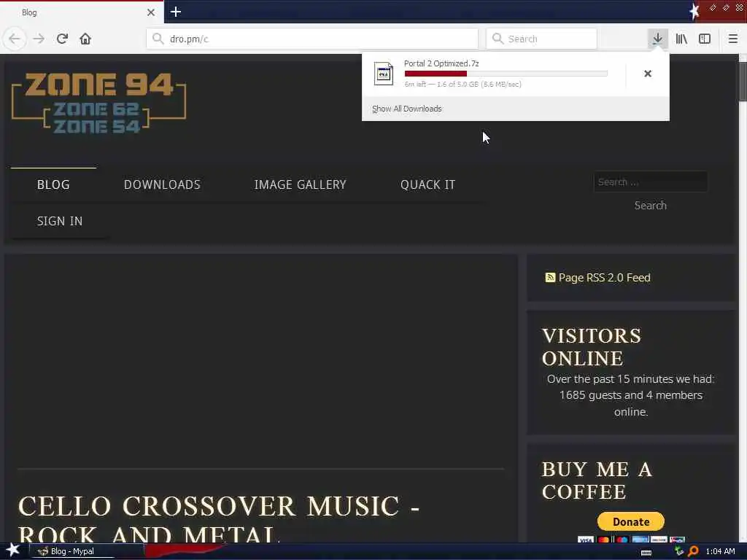Viewport: 747px width, 560px height.
Task: Reload the current page
Action: point(62,39)
